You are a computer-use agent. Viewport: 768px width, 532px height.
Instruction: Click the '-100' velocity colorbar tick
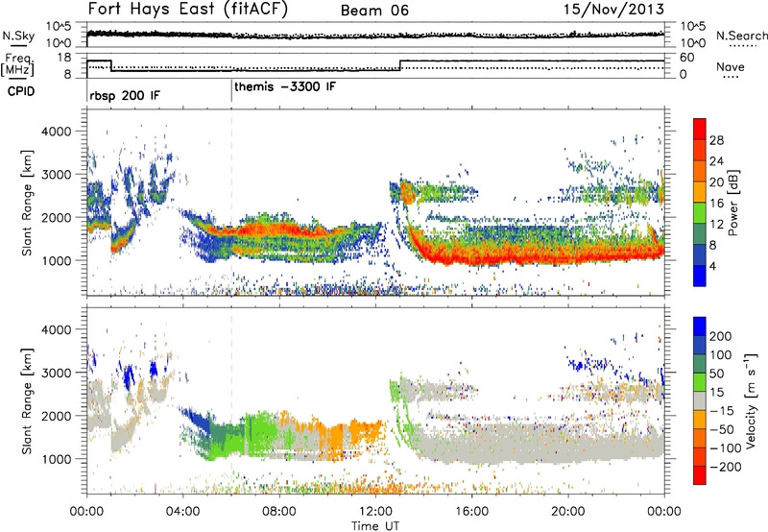[726, 448]
